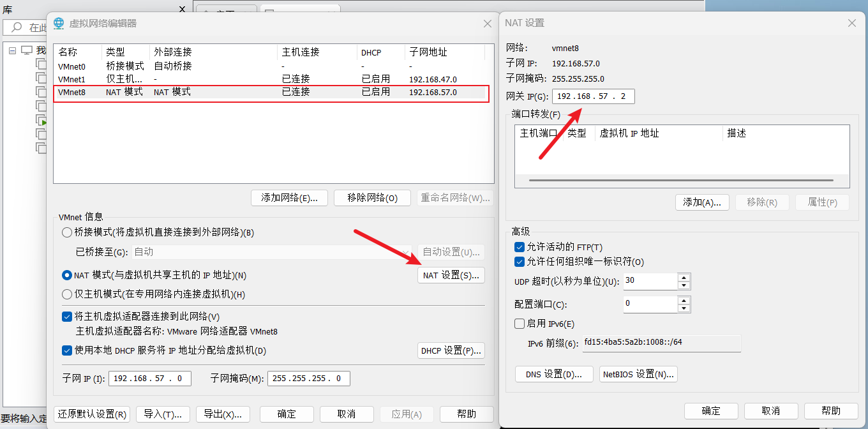
Task: Uncheck 允许任何组织唯一标识符 checkbox
Action: (520, 262)
